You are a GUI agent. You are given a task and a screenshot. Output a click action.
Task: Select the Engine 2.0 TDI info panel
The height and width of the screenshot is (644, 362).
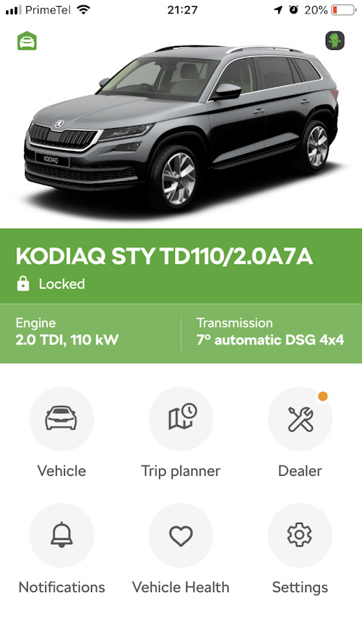[90, 333]
